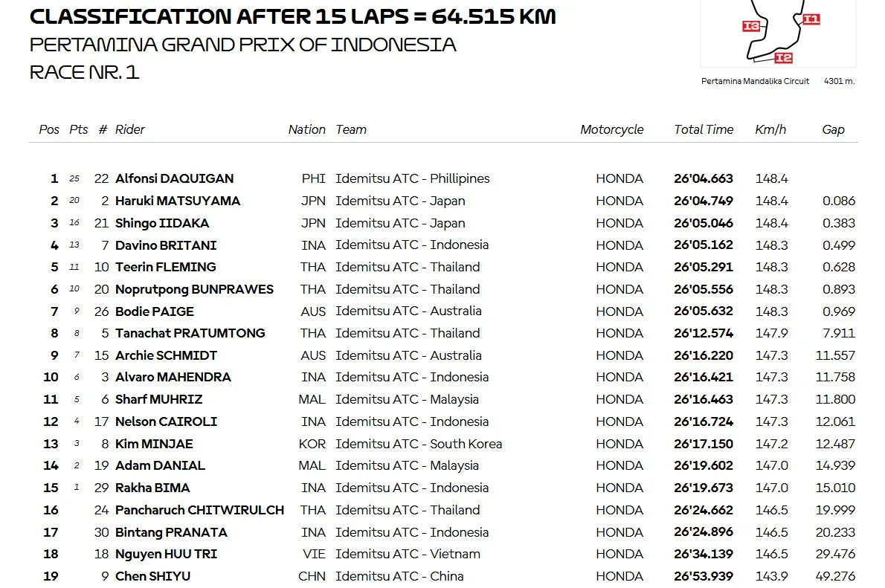Click the Pertamina Mandalika Circuit label

coord(755,81)
